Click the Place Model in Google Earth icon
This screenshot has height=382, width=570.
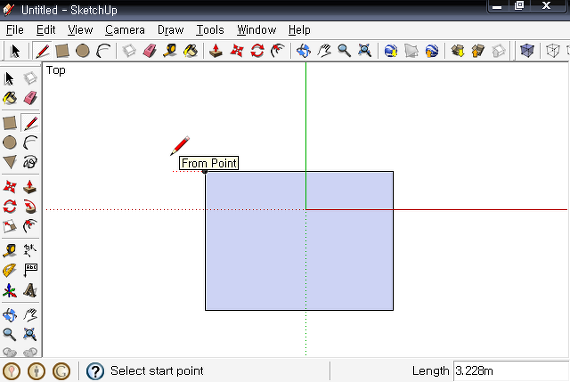click(x=431, y=51)
